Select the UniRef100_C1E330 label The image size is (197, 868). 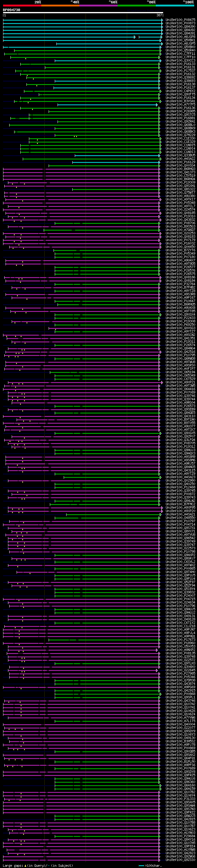point(180,139)
